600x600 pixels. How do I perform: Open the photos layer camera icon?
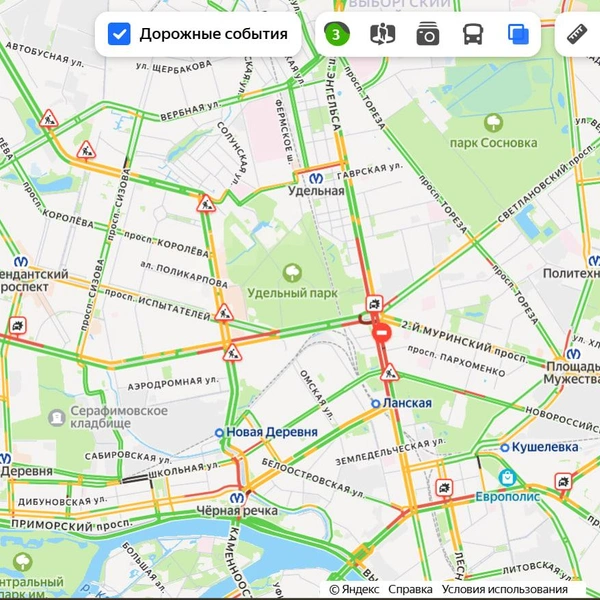[428, 34]
